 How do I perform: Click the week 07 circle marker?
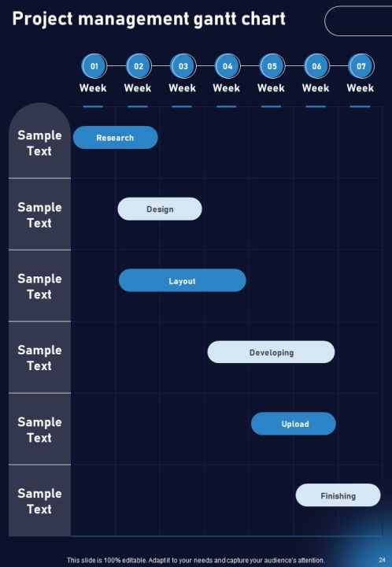click(x=361, y=66)
